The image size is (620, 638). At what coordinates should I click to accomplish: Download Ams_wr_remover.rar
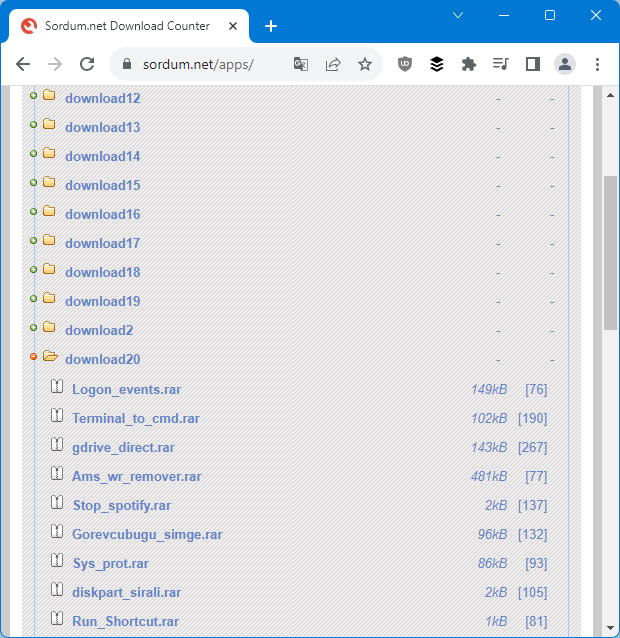pos(137,476)
